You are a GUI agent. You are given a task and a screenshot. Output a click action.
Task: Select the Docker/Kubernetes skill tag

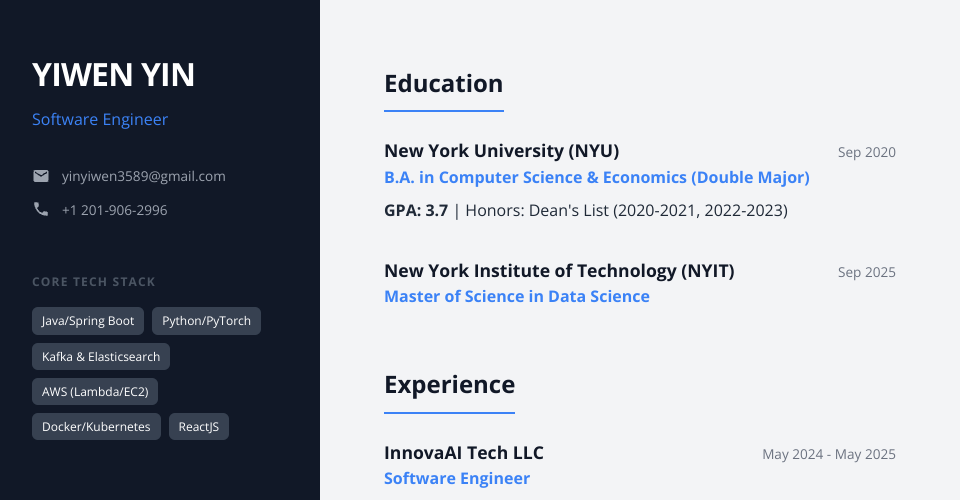[96, 426]
